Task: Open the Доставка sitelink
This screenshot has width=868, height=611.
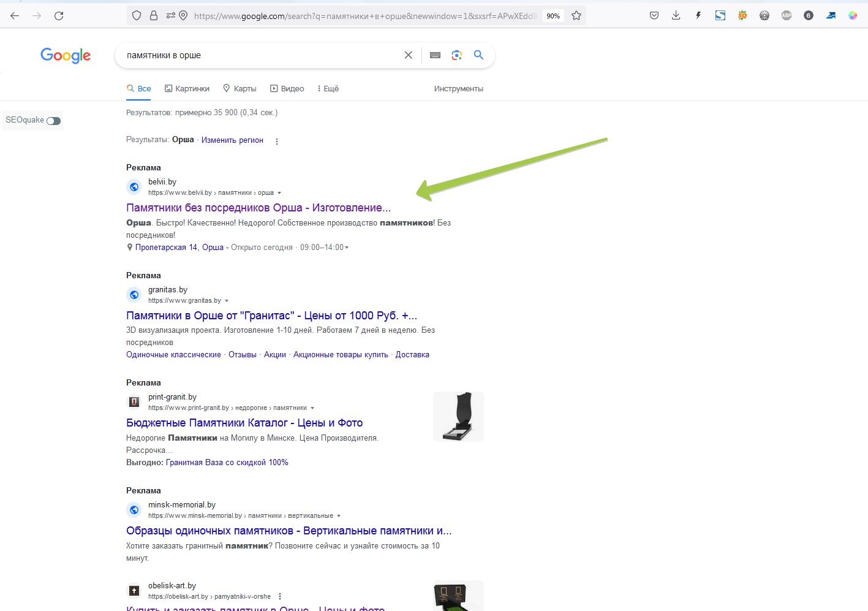Action: (412, 355)
